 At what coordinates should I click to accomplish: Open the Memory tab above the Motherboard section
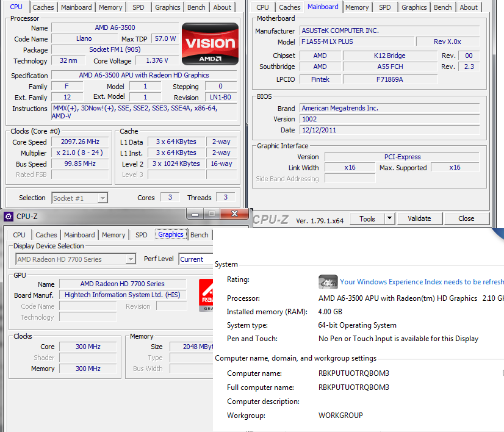(x=356, y=7)
